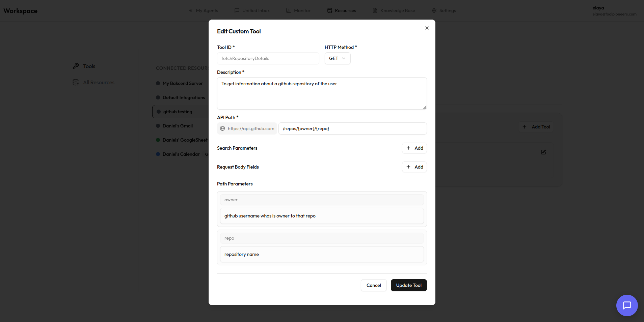Click the Settings gear icon in navbar

coord(434,10)
